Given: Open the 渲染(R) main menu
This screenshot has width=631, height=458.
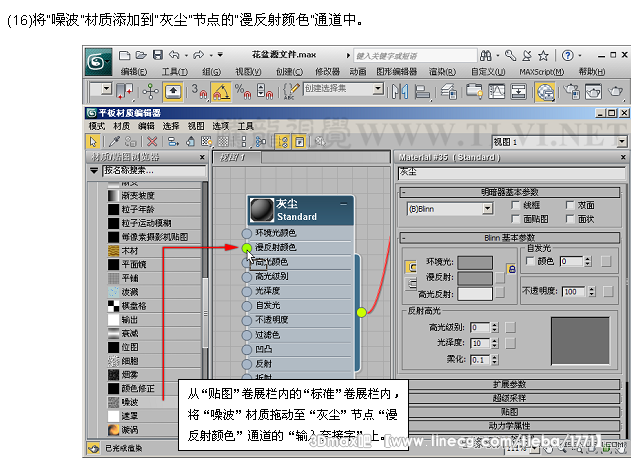Looking at the screenshot, I should 442,72.
